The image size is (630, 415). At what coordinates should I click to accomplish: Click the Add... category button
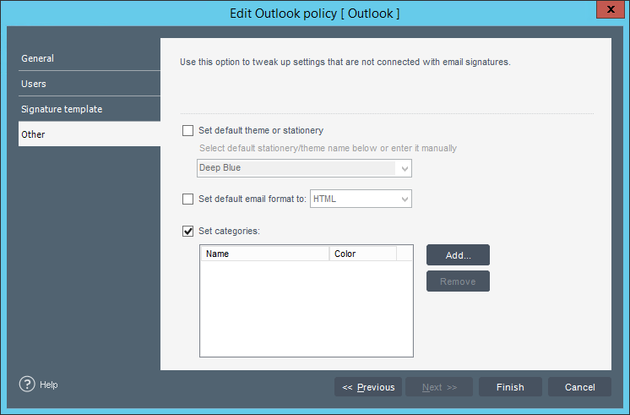[x=458, y=255]
